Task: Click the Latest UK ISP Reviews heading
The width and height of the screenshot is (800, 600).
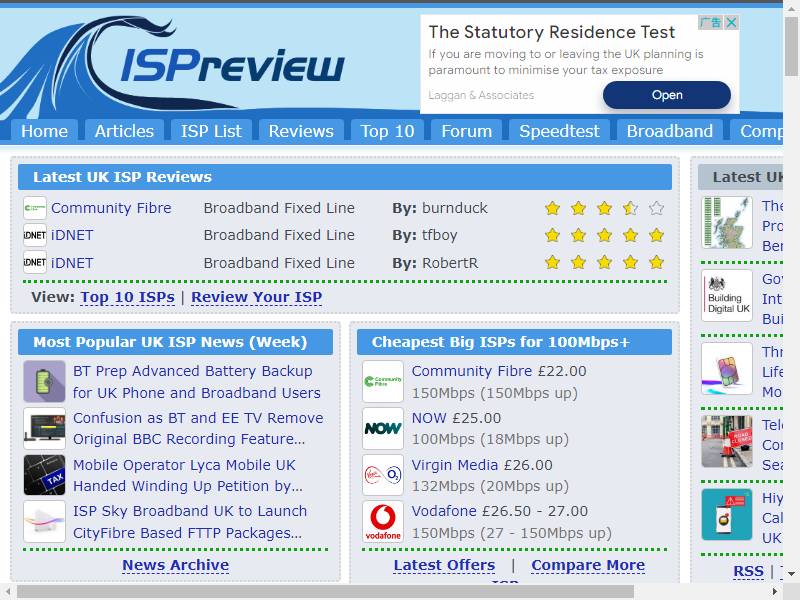Action: point(122,177)
